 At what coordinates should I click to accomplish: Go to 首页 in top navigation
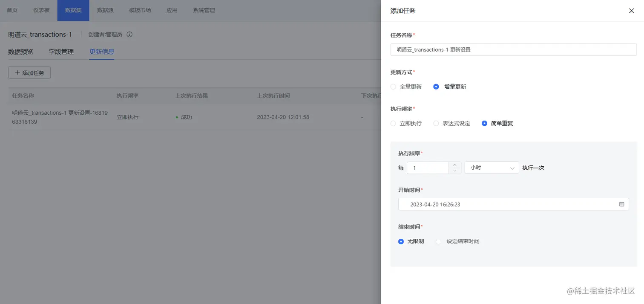(x=12, y=10)
